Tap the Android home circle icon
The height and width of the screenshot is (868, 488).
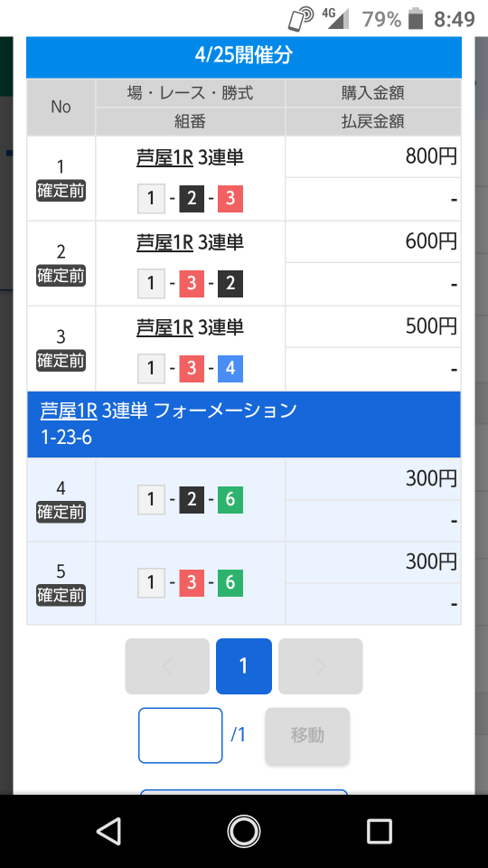click(x=243, y=831)
